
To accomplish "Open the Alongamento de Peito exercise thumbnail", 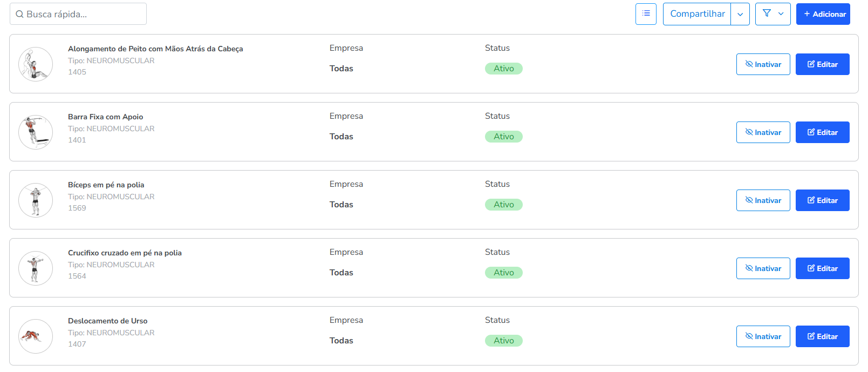I will [36, 64].
